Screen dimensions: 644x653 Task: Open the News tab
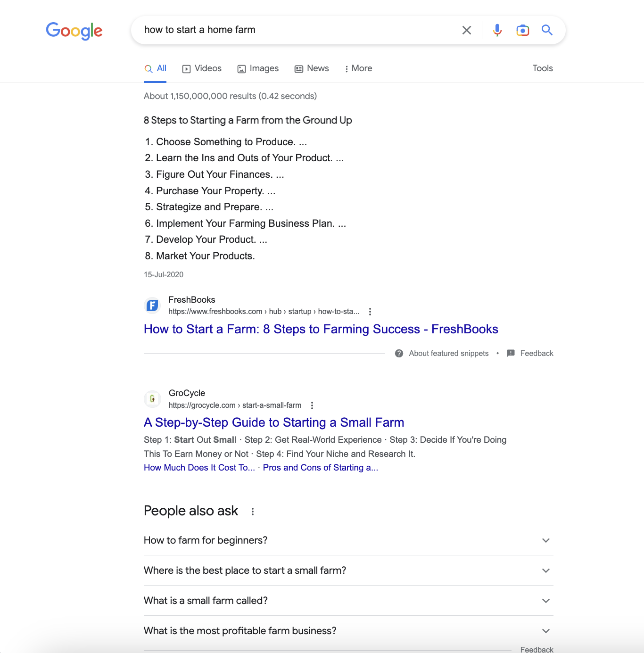[312, 69]
